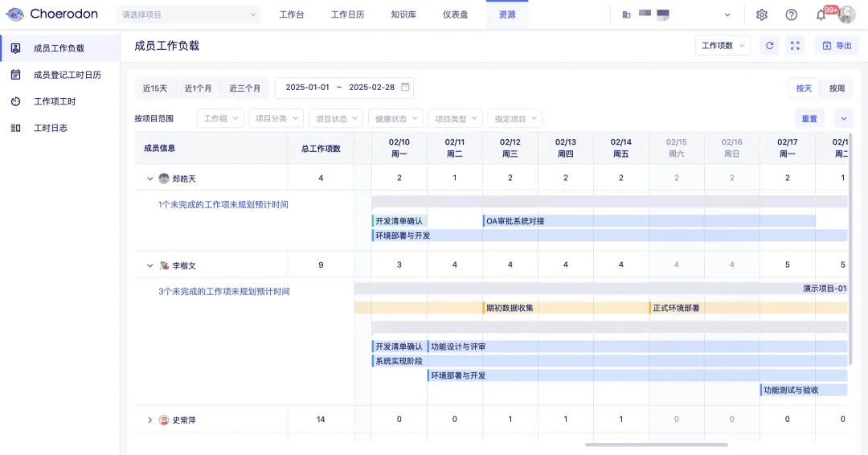This screenshot has height=455, width=868.
Task: Open 1个未完成的工作项未规划预计时间 link
Action: 223,204
